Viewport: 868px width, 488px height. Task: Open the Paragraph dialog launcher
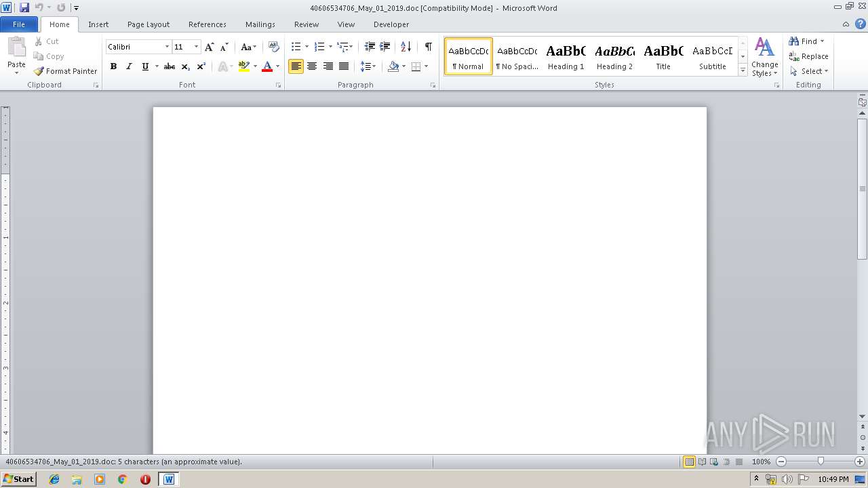point(433,85)
